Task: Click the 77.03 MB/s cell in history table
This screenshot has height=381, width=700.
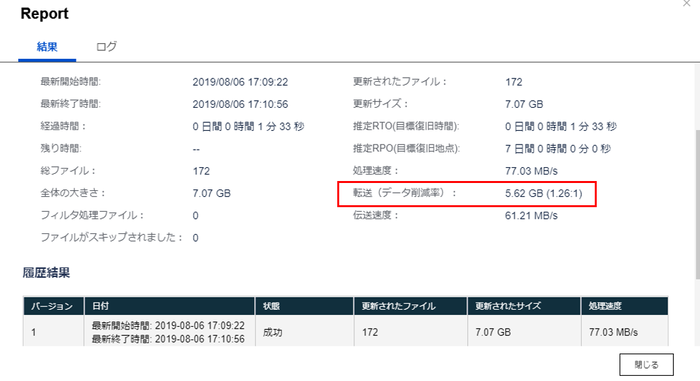Action: click(613, 332)
